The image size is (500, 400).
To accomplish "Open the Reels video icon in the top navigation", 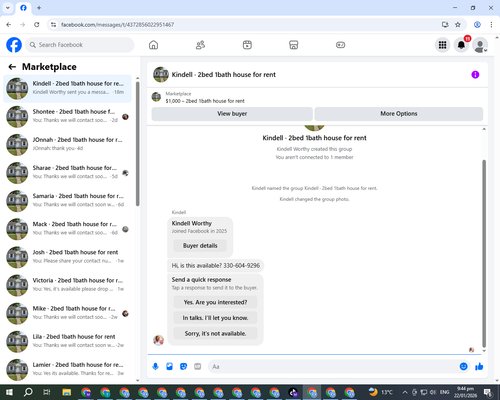I will (247, 45).
